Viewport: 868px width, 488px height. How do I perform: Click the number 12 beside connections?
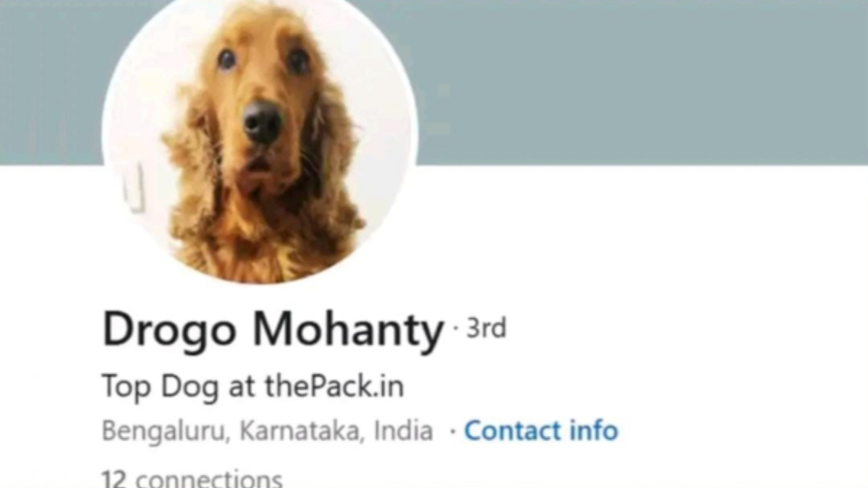pyautogui.click(x=115, y=479)
